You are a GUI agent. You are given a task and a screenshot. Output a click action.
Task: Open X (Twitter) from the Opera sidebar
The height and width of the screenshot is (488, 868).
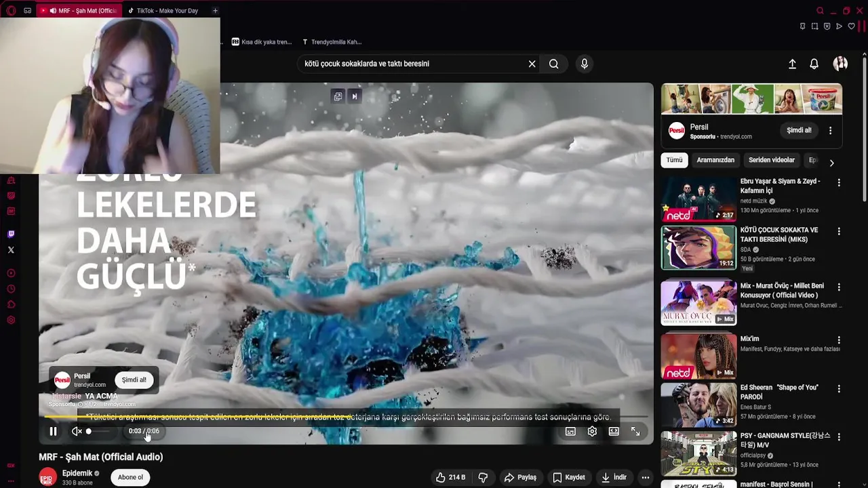pos(11,250)
